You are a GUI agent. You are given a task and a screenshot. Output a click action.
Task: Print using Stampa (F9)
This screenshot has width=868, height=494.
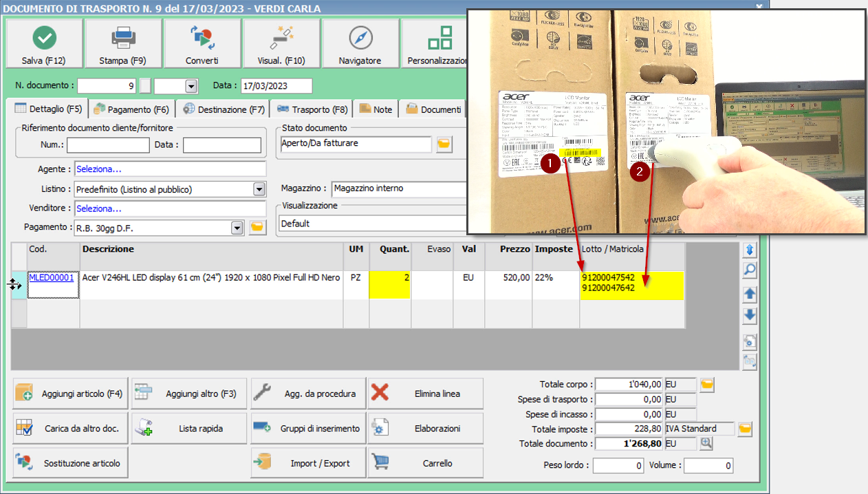[x=122, y=43]
